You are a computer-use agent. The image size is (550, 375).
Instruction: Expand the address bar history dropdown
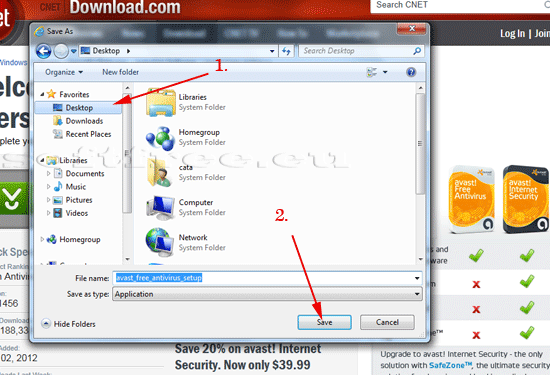click(272, 51)
